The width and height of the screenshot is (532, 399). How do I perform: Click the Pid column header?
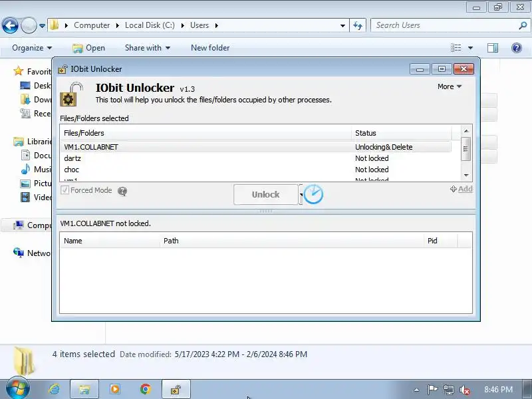440,241
